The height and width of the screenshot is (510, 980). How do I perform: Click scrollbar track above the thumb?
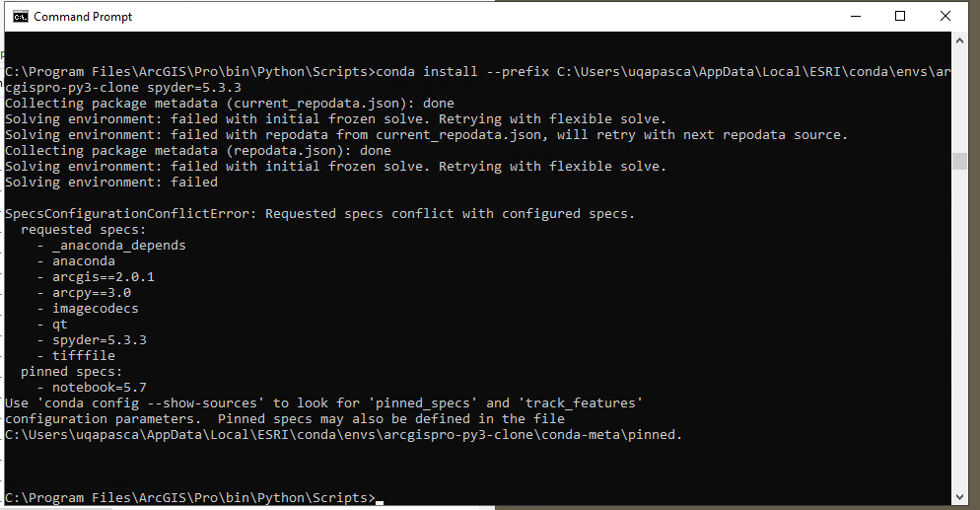click(959, 100)
